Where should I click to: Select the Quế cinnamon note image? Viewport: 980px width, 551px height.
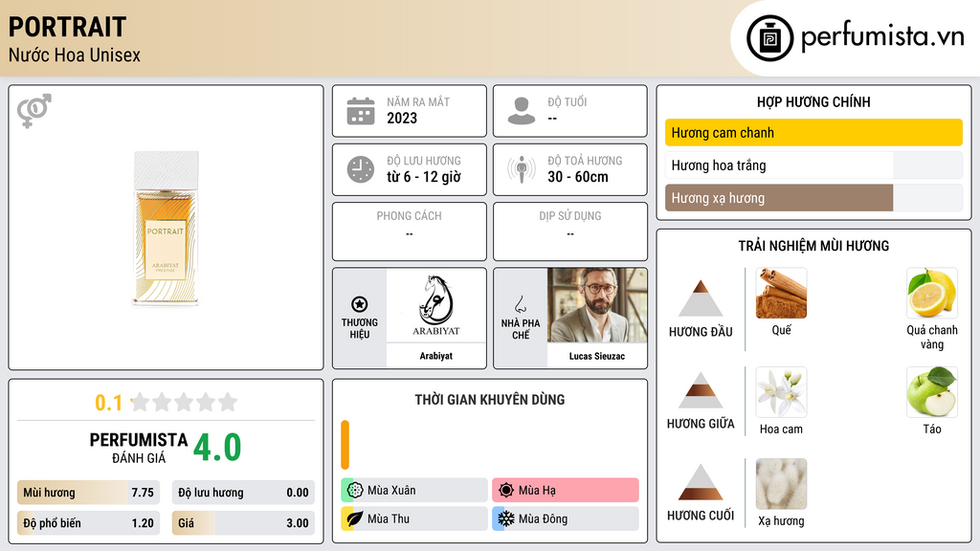pos(781,293)
